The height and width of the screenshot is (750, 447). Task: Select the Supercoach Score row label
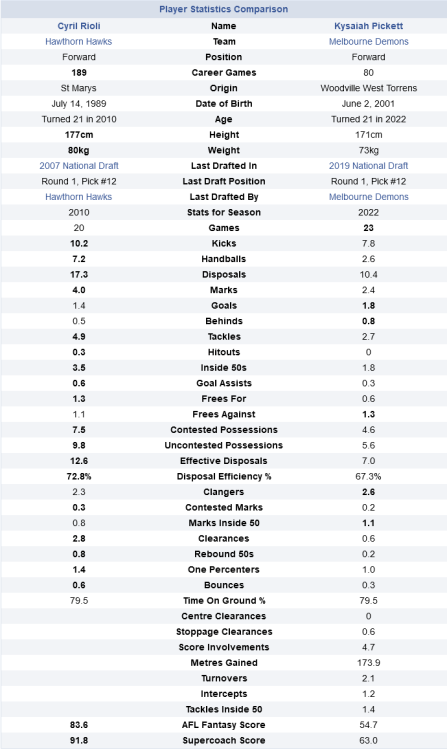click(224, 740)
